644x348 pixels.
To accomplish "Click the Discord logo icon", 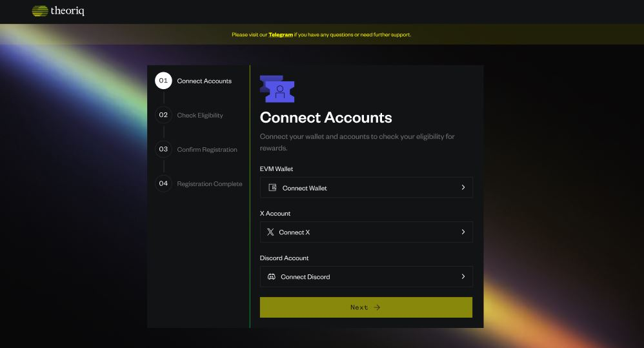I will (272, 276).
